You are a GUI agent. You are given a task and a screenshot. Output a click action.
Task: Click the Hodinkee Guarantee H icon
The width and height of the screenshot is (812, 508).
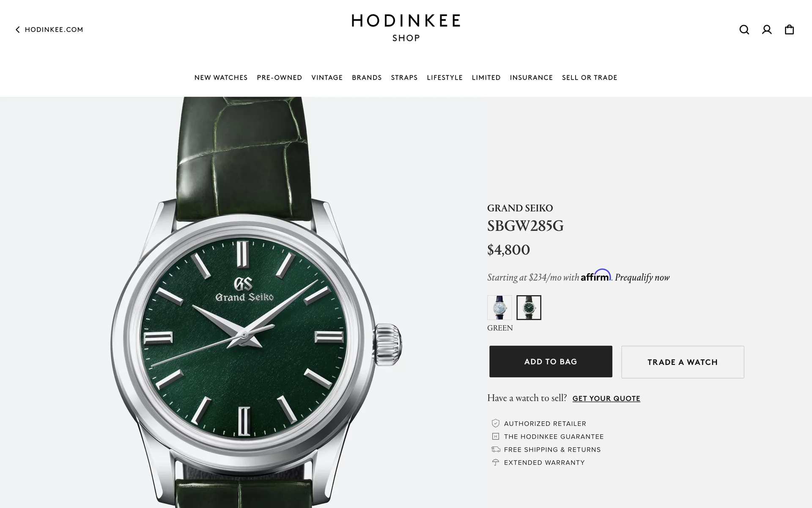pyautogui.click(x=496, y=436)
